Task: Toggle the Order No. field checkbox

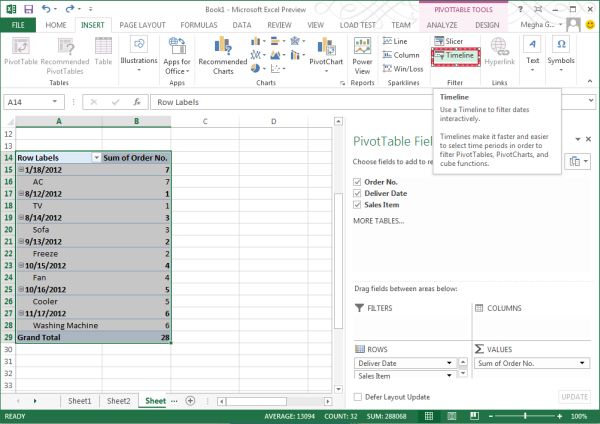Action: [x=357, y=182]
